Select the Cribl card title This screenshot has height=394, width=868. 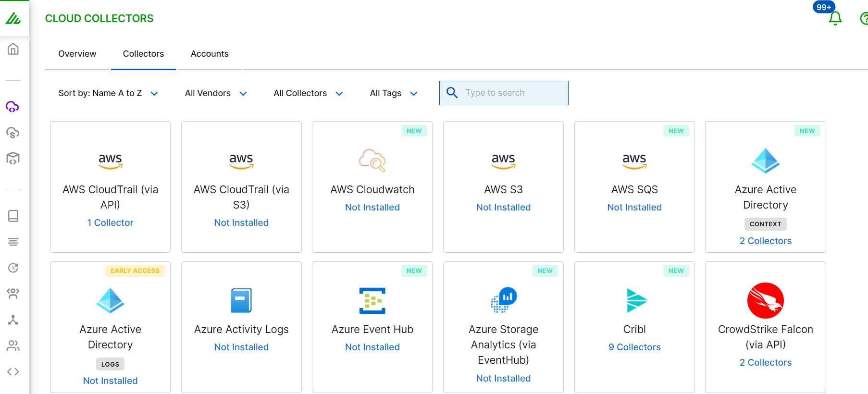point(634,329)
